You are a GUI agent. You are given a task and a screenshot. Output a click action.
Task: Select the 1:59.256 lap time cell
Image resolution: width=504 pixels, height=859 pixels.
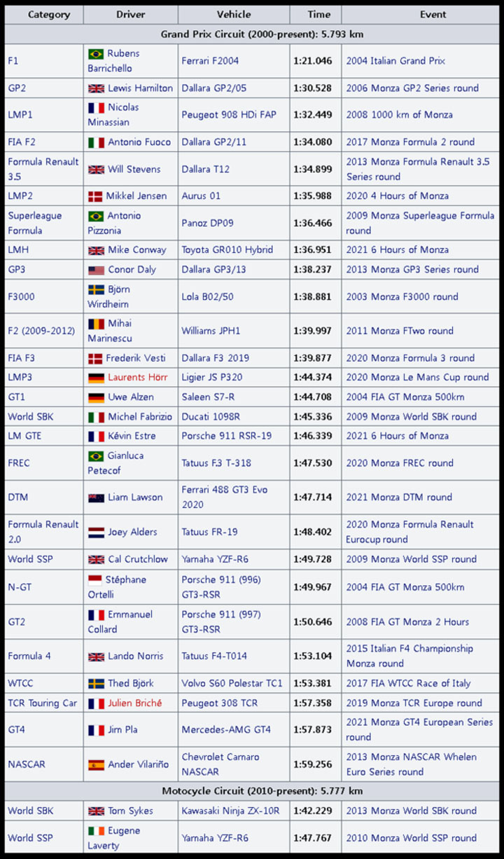tap(315, 764)
